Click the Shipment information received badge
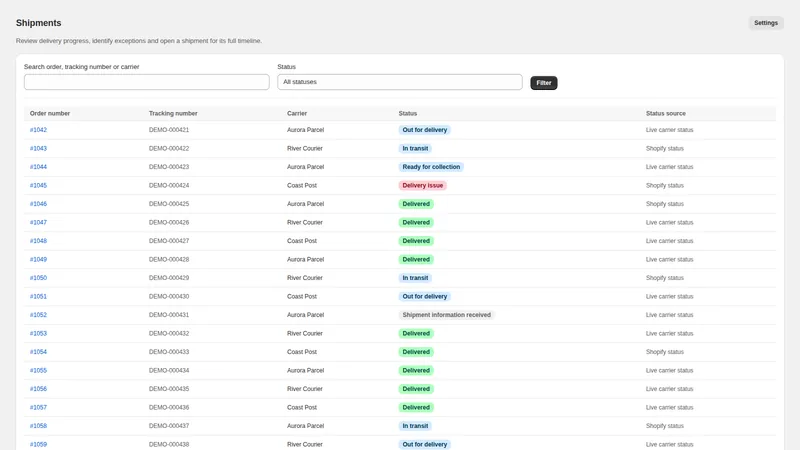The height and width of the screenshot is (450, 800). 446,315
